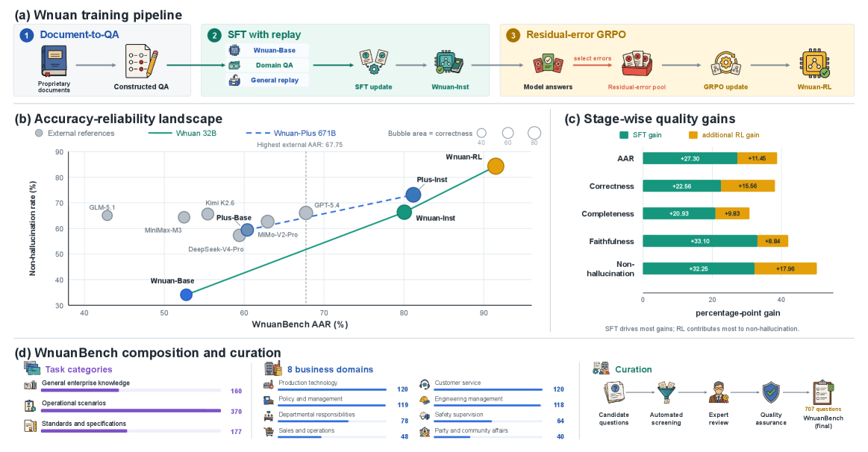Click the Faithfulness SFT gain bar labeled +33.10
Viewport: 868px width, 452px height.
(x=700, y=241)
